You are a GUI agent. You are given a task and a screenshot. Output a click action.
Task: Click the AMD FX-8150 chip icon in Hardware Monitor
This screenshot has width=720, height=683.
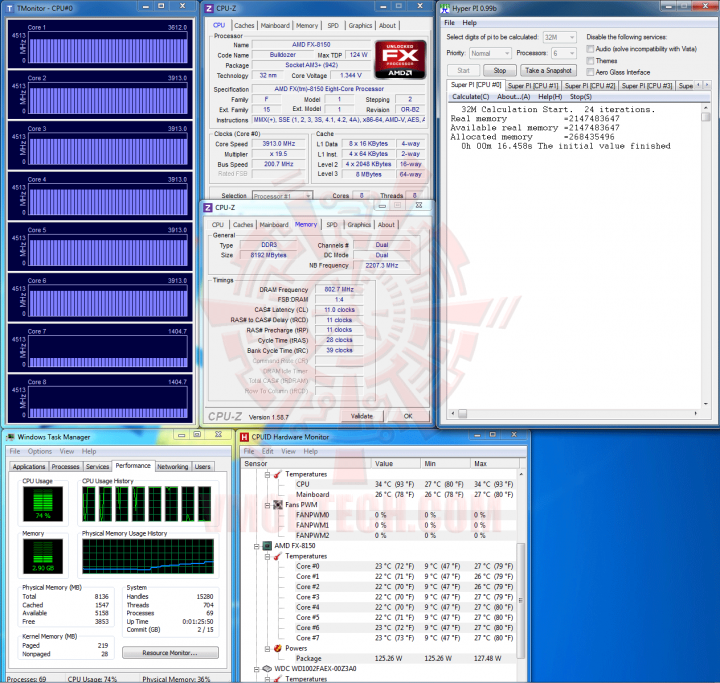coord(267,546)
